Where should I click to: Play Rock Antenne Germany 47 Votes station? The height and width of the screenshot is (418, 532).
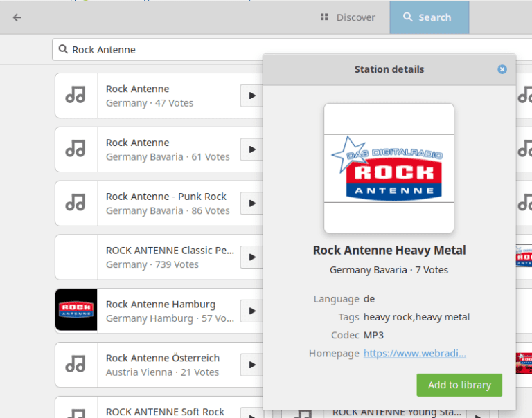(x=251, y=96)
